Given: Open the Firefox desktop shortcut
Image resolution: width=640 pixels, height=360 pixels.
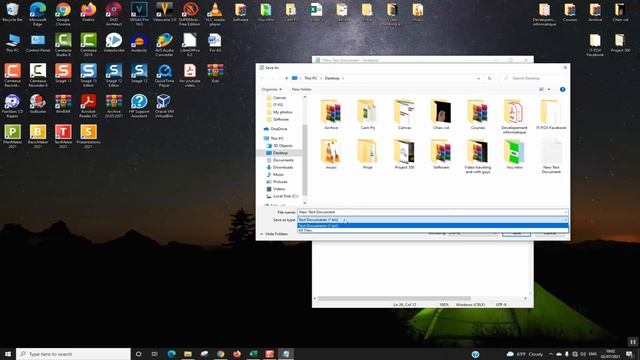Looking at the screenshot, I should [88, 12].
